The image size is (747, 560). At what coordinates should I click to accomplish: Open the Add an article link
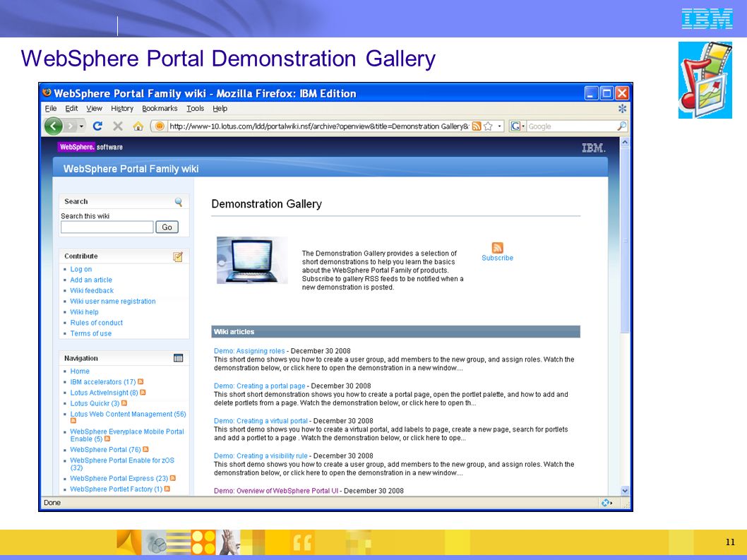(91, 280)
